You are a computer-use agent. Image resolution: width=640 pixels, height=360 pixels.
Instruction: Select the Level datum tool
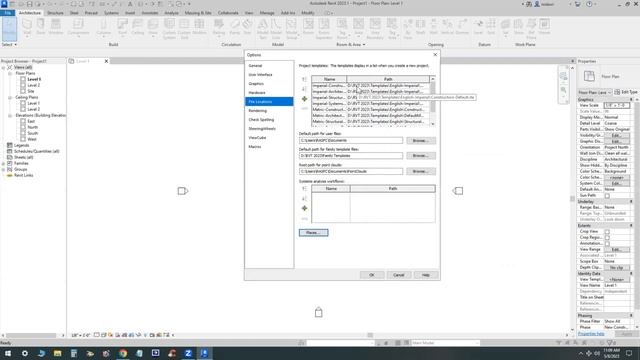click(x=478, y=27)
